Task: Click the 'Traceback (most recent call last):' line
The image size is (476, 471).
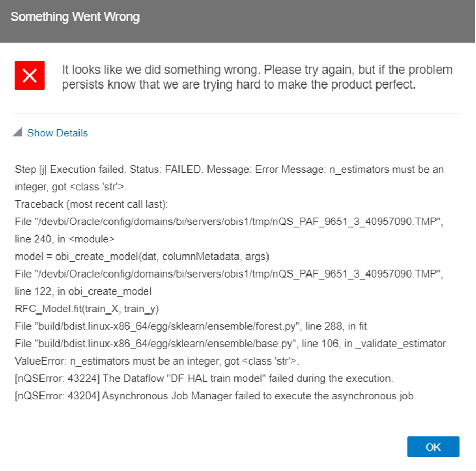Action: (x=92, y=204)
